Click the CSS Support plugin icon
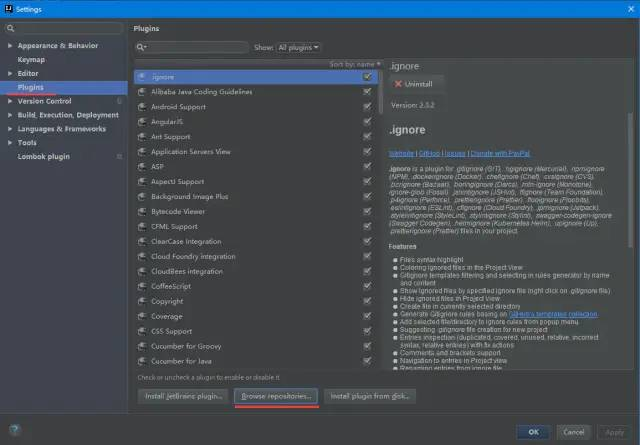Viewport: 640px width, 445px height. (x=142, y=332)
